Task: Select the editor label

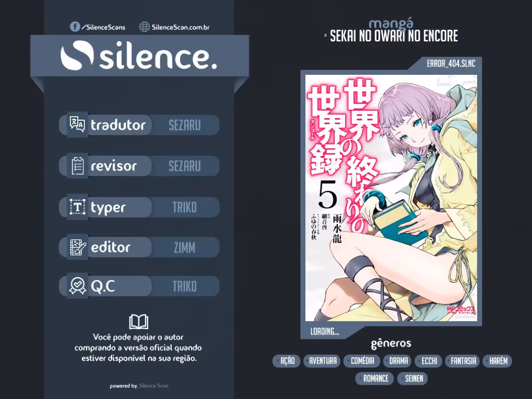Action: (x=111, y=247)
